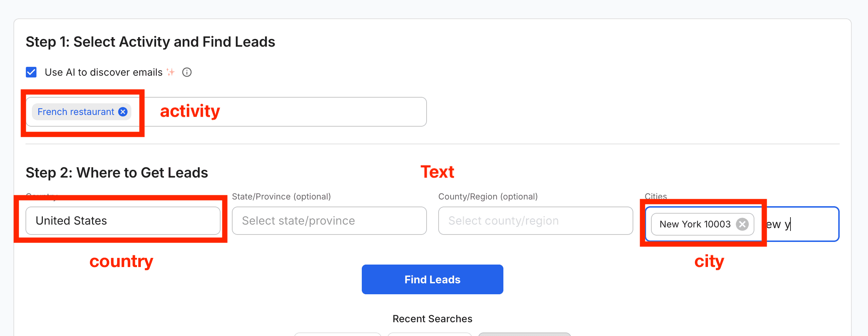
Task: Click the Step 1 Select Activity heading
Action: click(150, 42)
